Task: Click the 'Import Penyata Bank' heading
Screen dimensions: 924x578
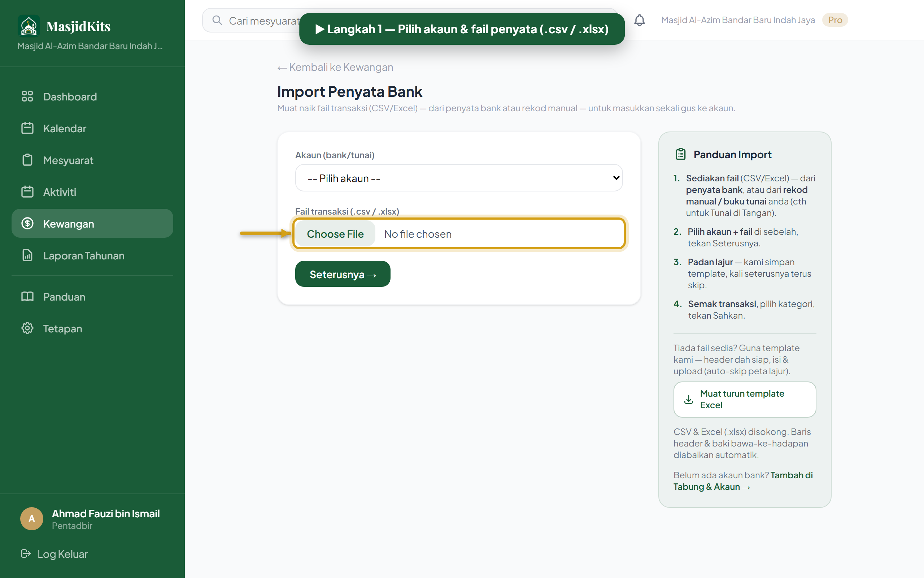Action: tap(349, 91)
